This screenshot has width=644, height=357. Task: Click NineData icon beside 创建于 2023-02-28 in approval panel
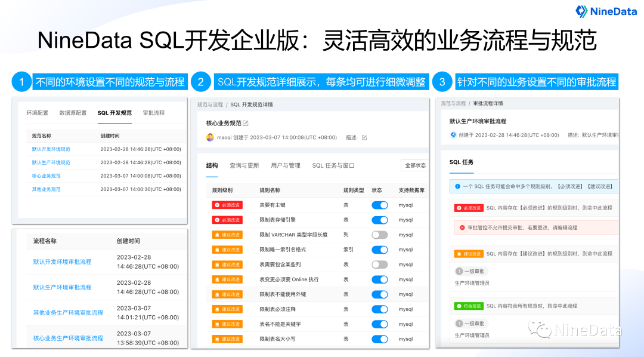453,135
